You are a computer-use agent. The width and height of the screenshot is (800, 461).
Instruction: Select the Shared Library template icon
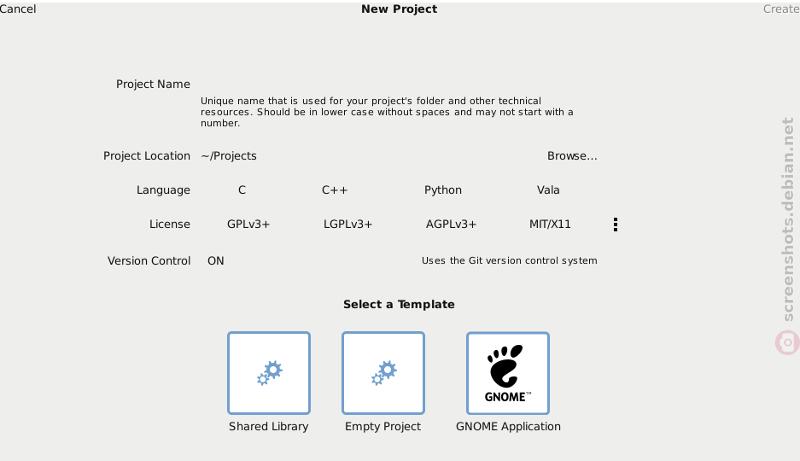tap(269, 373)
